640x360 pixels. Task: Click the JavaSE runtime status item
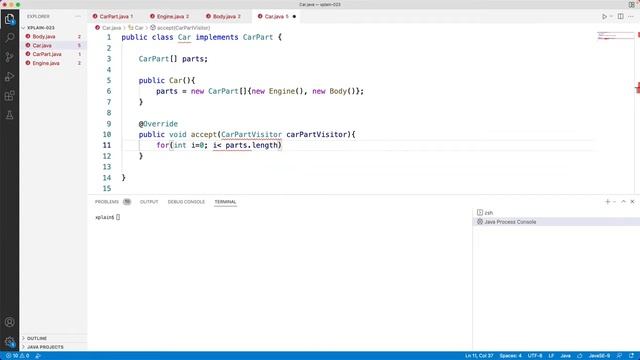point(599,356)
